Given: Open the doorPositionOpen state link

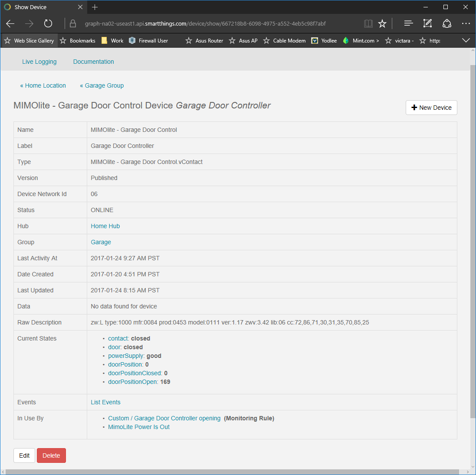Looking at the screenshot, I should (133, 382).
